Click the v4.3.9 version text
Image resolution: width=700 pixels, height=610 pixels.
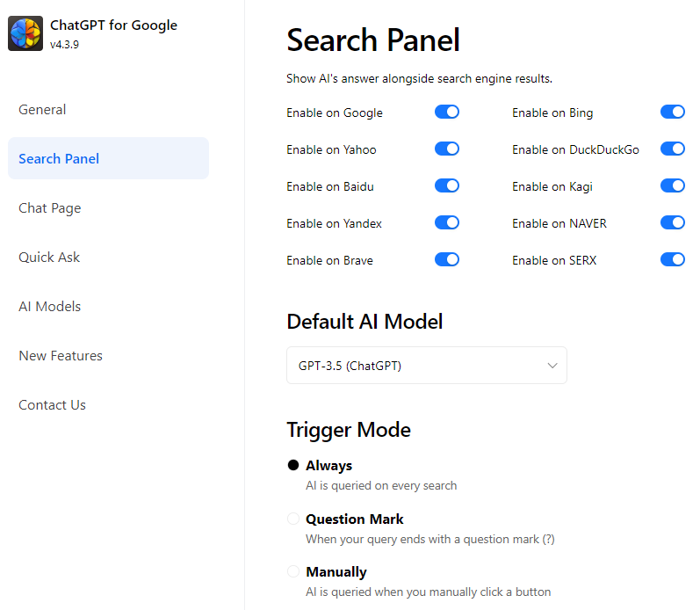point(64,45)
